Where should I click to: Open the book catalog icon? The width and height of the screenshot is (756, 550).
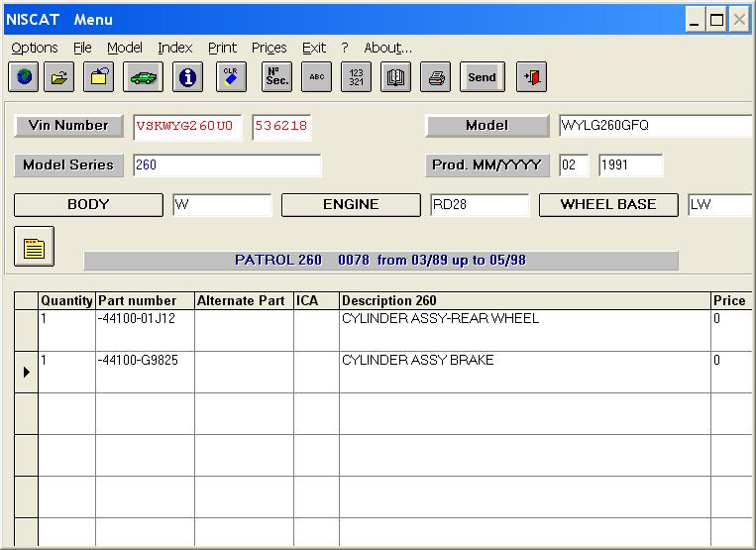tap(396, 76)
